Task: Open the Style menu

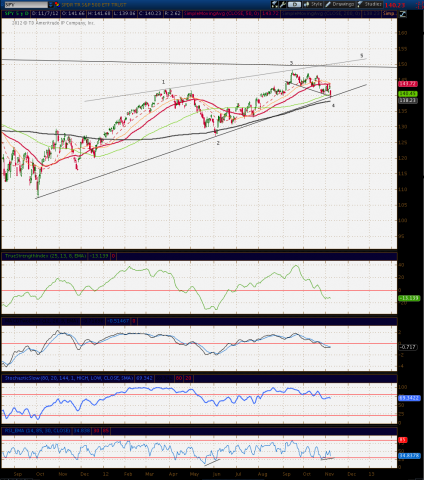Action: click(313, 4)
